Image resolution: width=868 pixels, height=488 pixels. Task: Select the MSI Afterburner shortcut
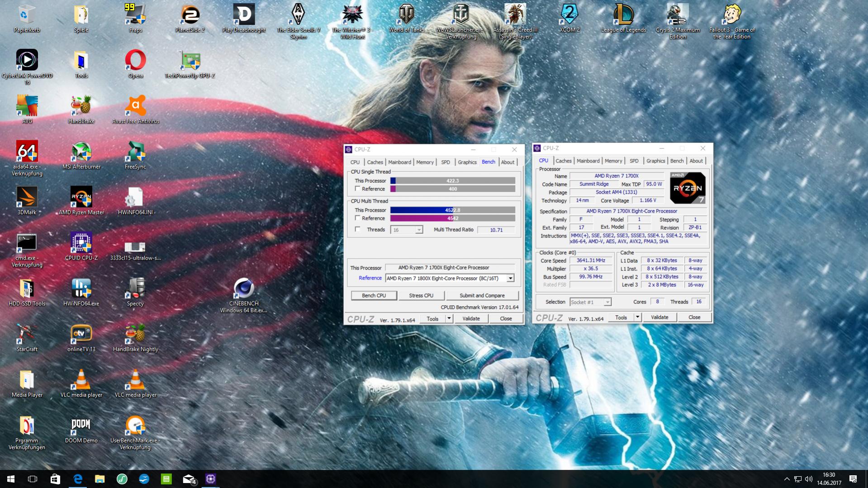81,155
